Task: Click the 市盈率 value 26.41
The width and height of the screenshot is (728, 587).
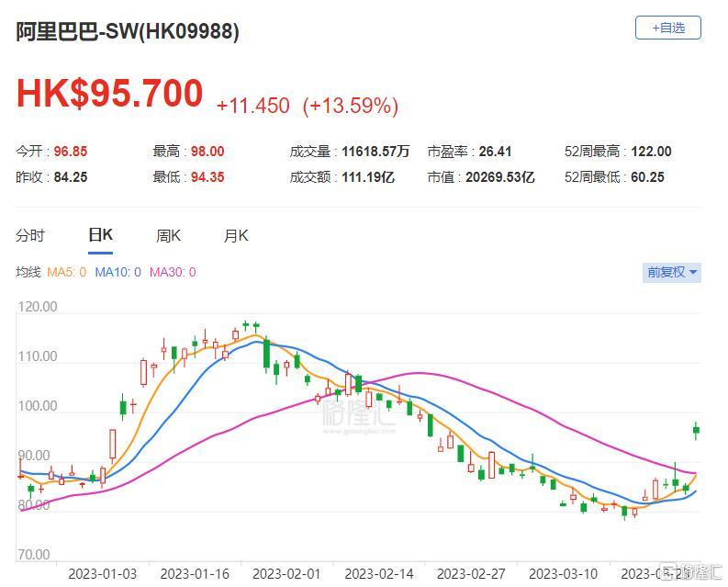Action: pyautogui.click(x=496, y=152)
